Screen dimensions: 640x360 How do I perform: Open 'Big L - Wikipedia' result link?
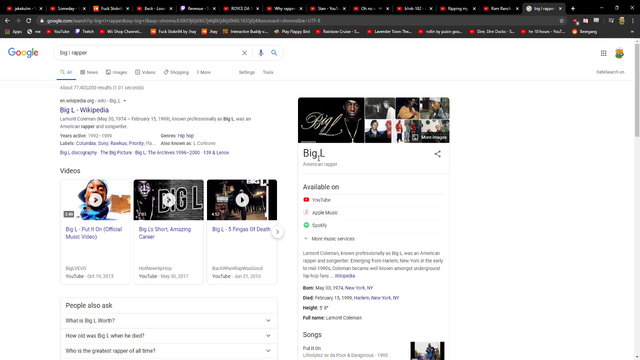coord(84,110)
